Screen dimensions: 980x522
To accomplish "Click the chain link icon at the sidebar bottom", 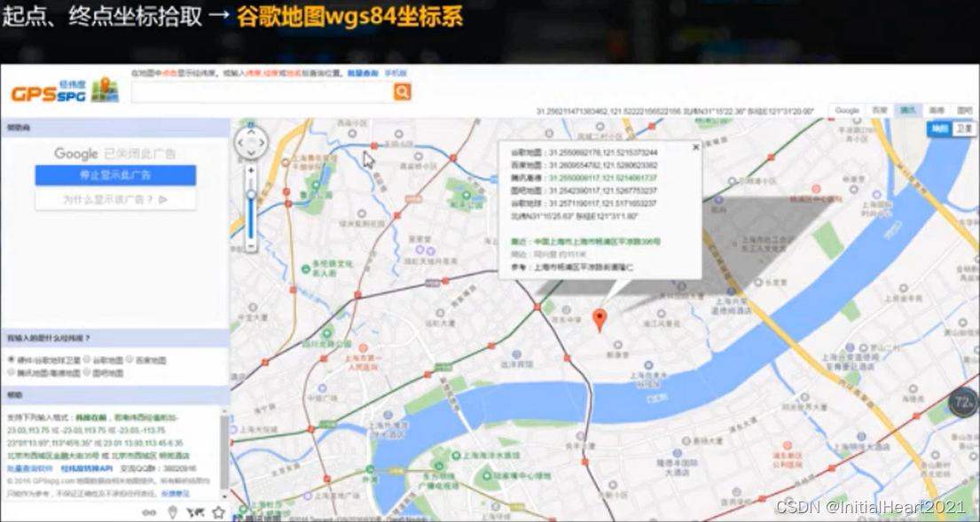I will pyautogui.click(x=149, y=512).
